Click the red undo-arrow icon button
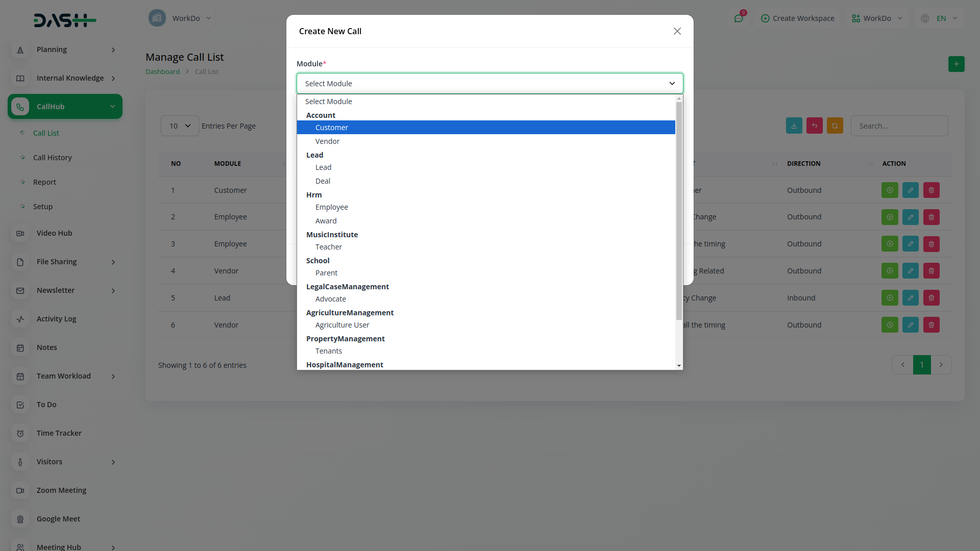980x551 pixels. click(814, 126)
